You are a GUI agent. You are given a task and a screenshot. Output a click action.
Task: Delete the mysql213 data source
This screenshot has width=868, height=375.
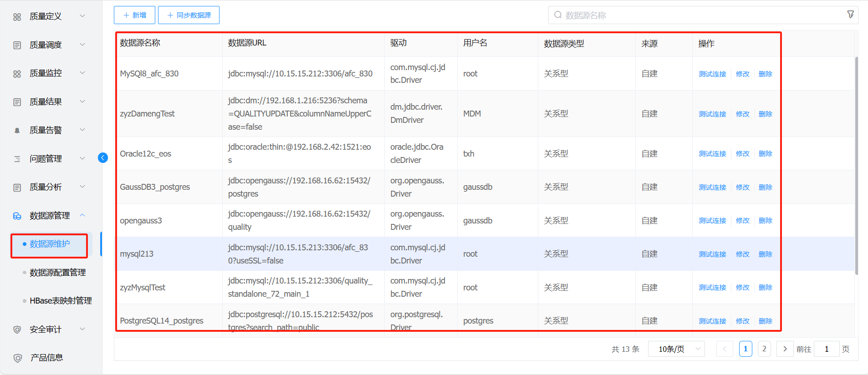pos(765,254)
